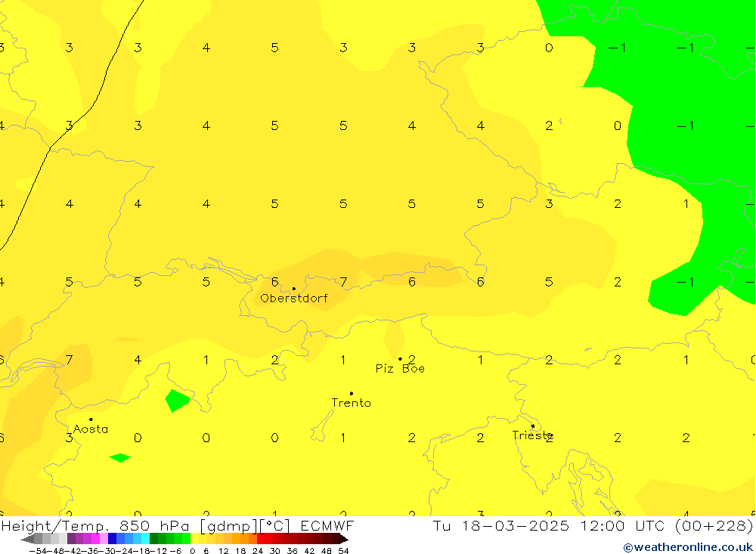
Task: Click the [°C] unit label
Action: tap(275, 526)
